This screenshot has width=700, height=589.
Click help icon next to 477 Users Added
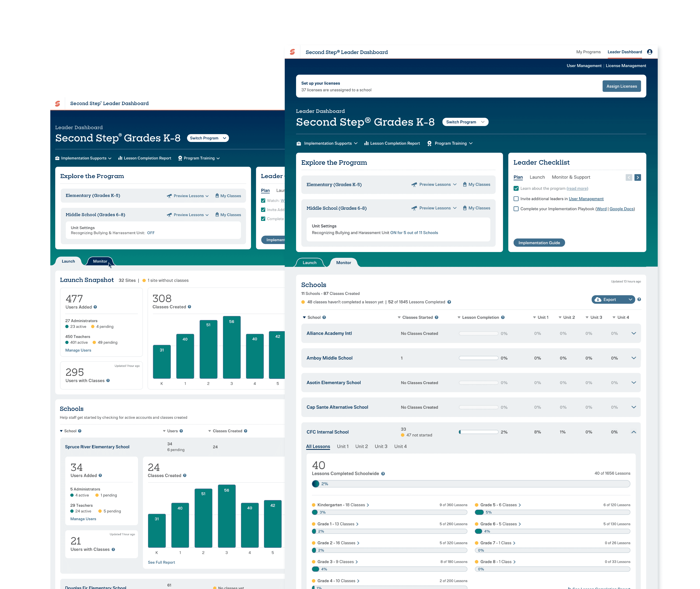coord(95,307)
